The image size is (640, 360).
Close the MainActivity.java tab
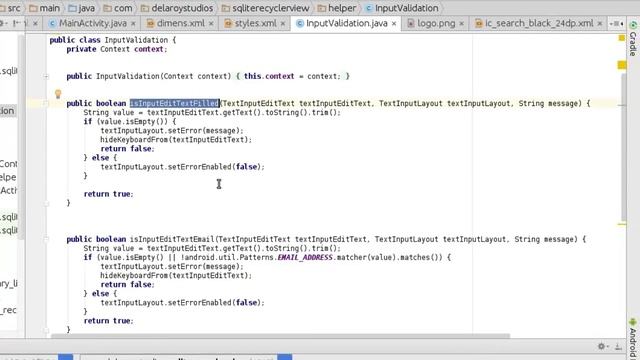point(133,24)
